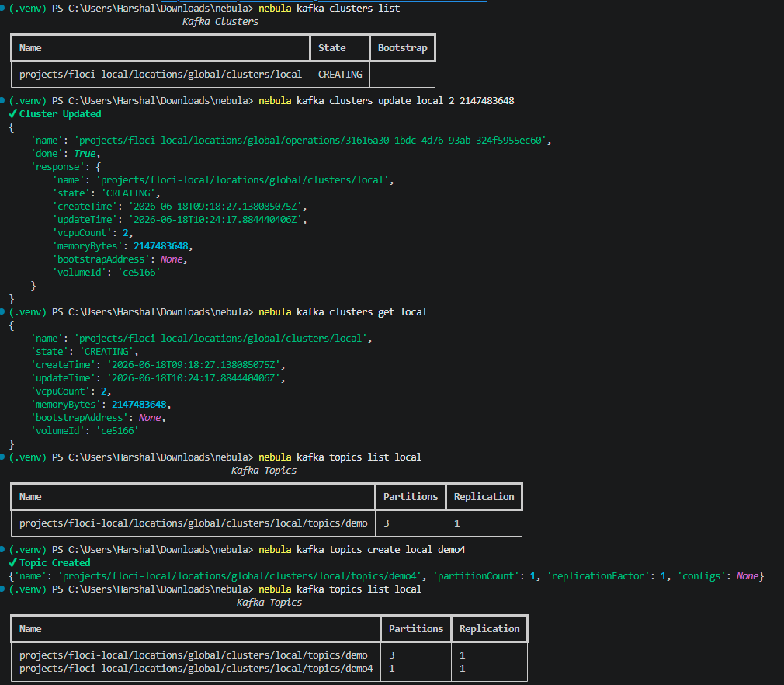The width and height of the screenshot is (784, 685).
Task: Click 'volumeId': 'ce5166' in clusters get output
Action: 85,431
